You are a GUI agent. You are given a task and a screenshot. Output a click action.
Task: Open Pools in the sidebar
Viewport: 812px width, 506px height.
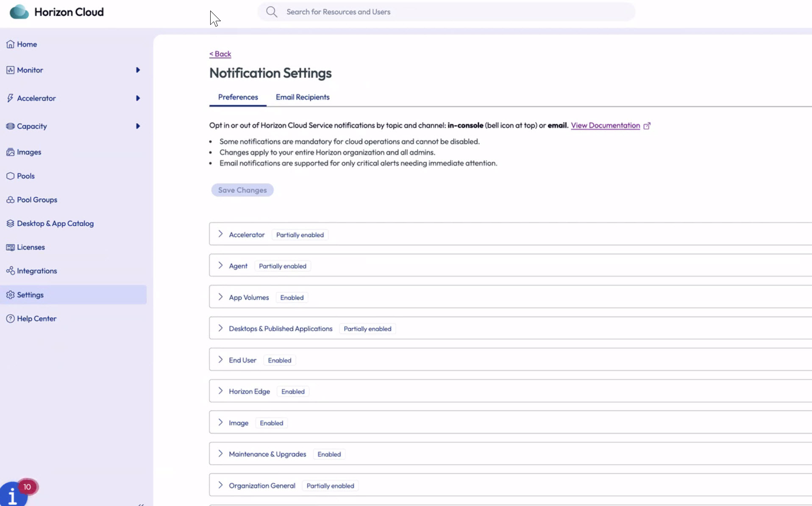[x=25, y=176]
